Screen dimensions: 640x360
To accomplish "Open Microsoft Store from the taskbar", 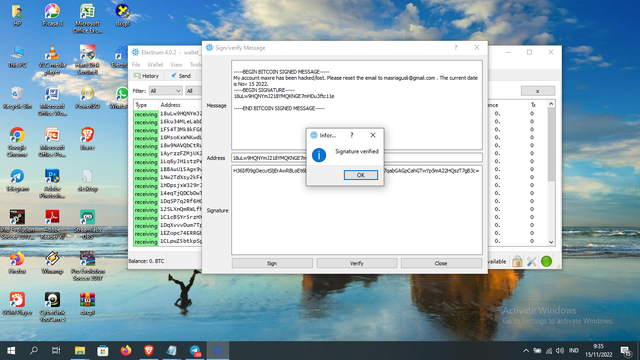I will click(102, 350).
